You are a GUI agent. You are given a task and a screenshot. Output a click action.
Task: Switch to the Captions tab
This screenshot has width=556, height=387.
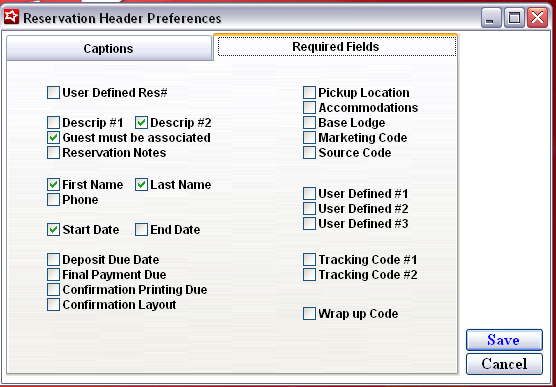109,48
